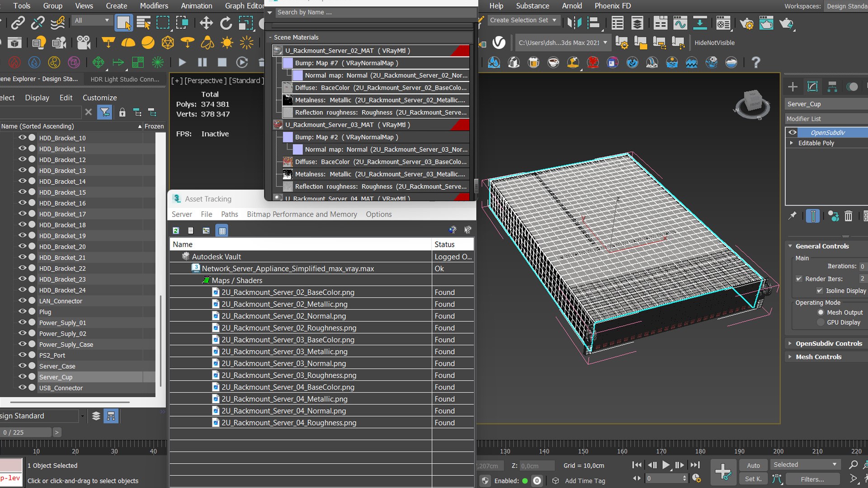Click the Auto key button
Screen dimensions: 868x488
point(753,465)
